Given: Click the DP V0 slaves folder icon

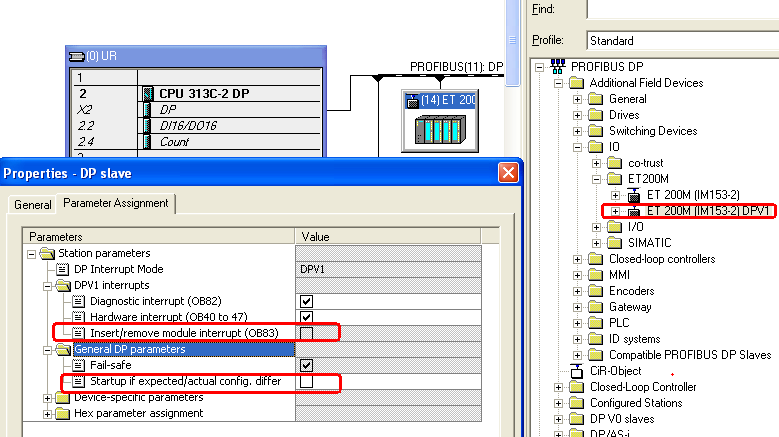Looking at the screenshot, I should pyautogui.click(x=576, y=419).
